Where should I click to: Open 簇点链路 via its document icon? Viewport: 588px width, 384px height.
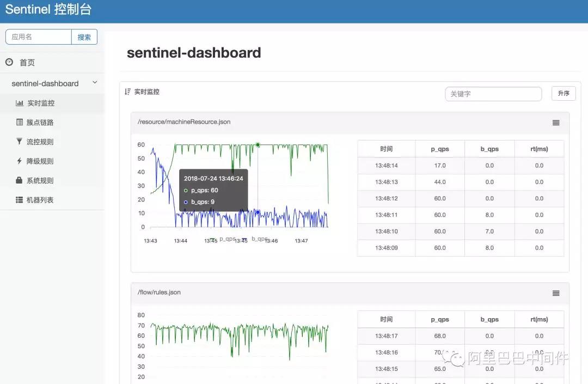point(21,122)
